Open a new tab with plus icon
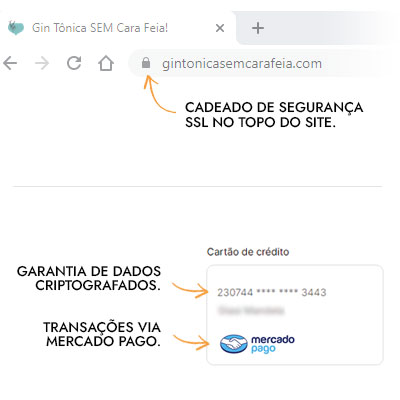 point(258,28)
